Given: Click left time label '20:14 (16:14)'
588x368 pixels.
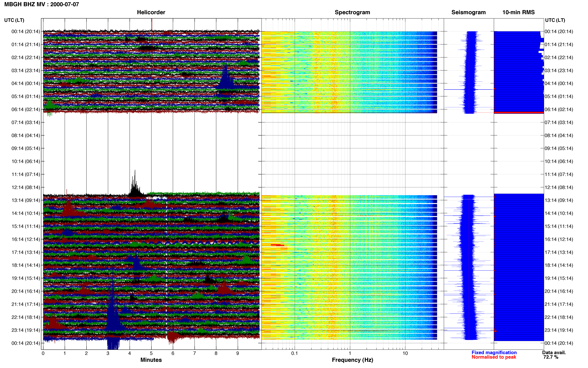Looking at the screenshot, I should (26, 291).
